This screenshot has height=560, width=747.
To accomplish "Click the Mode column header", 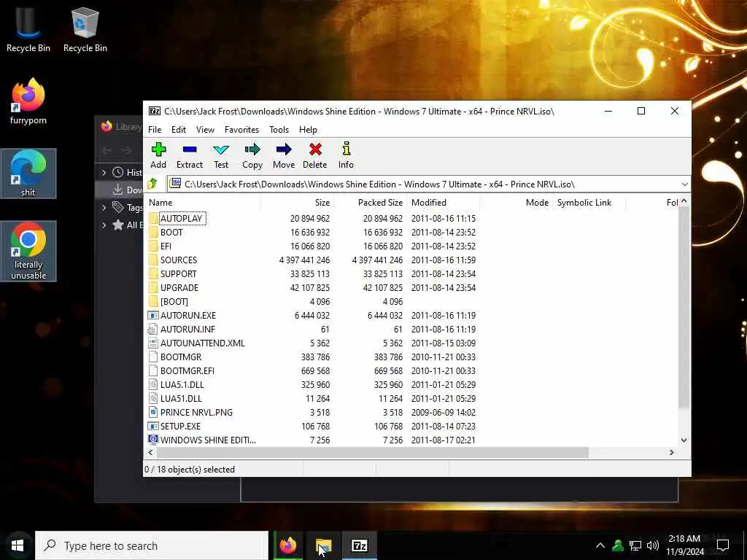I will [x=516, y=203].
